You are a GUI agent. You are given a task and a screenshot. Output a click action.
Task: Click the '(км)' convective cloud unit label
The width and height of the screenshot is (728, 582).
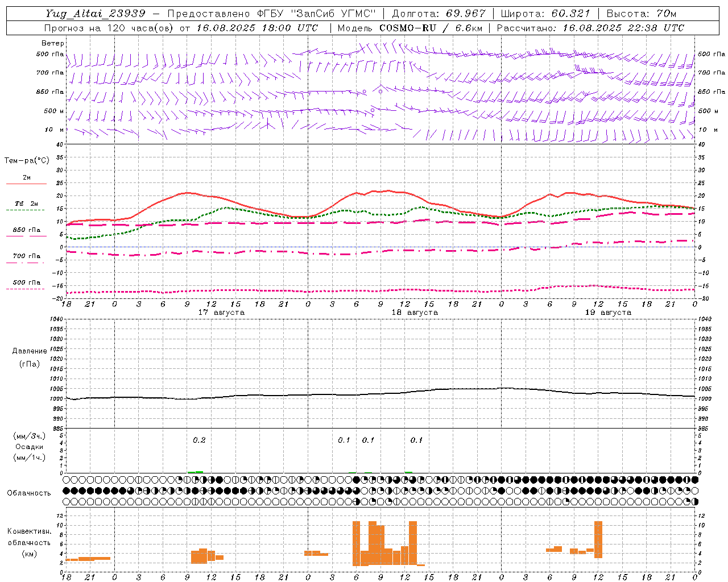30,554
